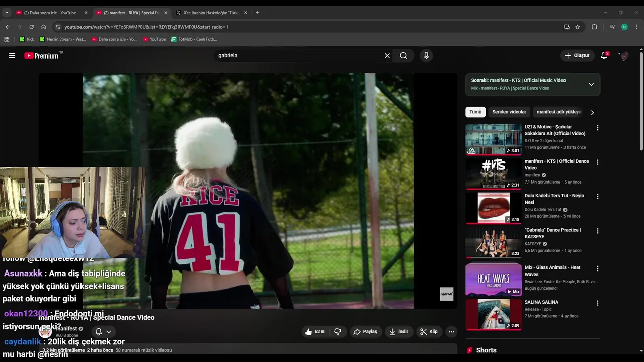The height and width of the screenshot is (362, 644).
Task: Select the manifest adlı yükleyici chip
Action: [x=558, y=112]
